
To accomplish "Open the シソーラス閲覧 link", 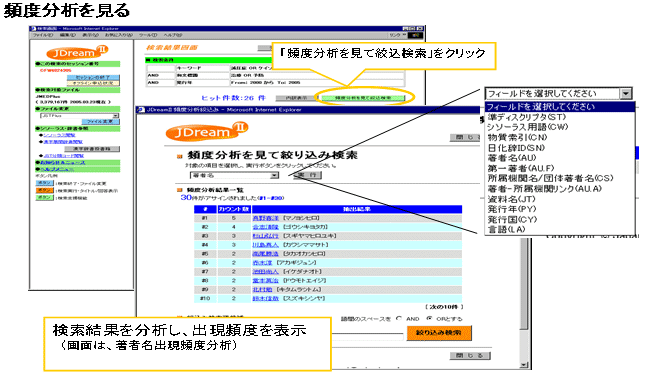I will coord(59,135).
